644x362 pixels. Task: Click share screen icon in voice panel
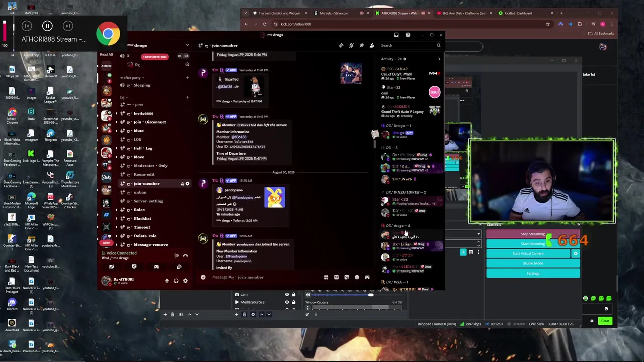pyautogui.click(x=134, y=267)
